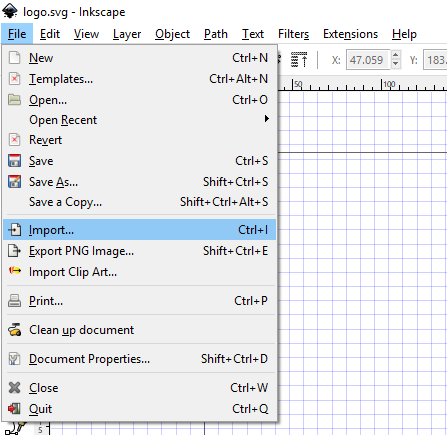Click the Save floppy disk icon
Screen dimensions: 447x435
coord(14,161)
